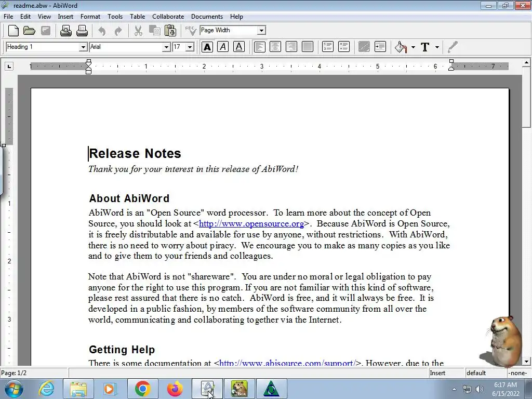Open Google Chrome from the taskbar

click(142, 389)
